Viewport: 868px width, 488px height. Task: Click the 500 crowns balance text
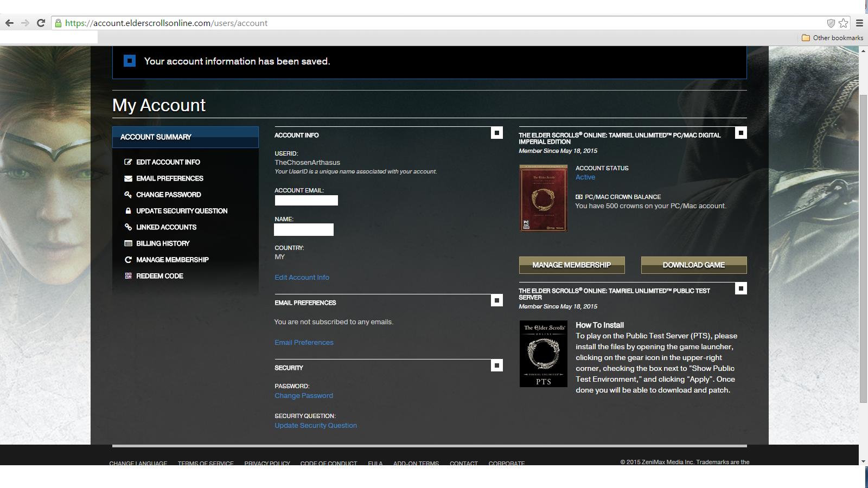point(650,206)
